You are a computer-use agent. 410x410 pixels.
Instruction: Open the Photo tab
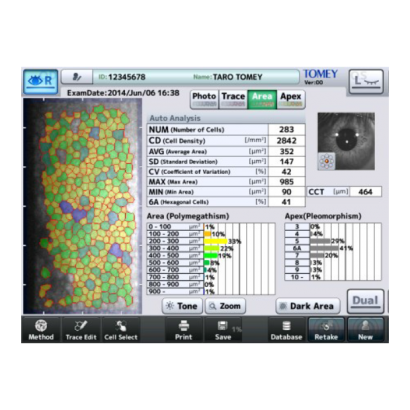tap(204, 99)
